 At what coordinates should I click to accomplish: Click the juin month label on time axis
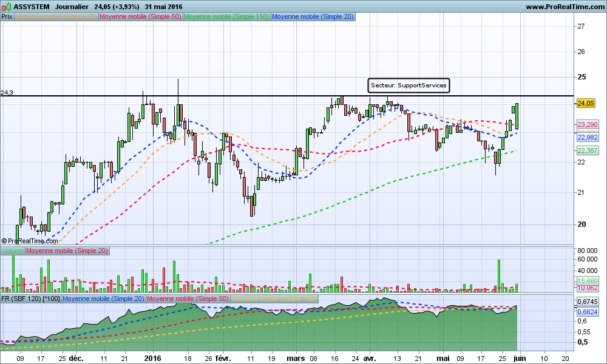[x=520, y=358]
